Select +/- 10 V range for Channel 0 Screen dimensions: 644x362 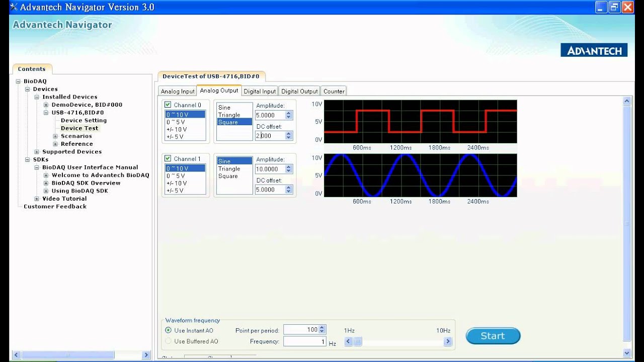[185, 129]
